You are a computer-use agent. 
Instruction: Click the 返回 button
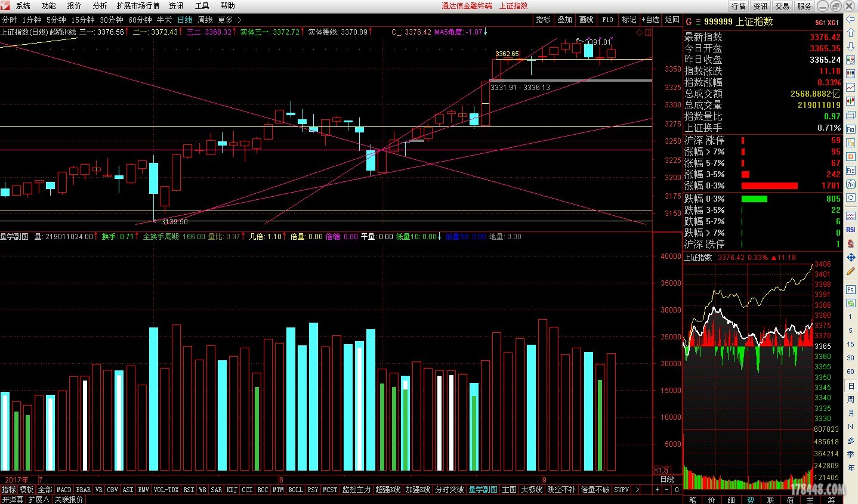(x=672, y=20)
